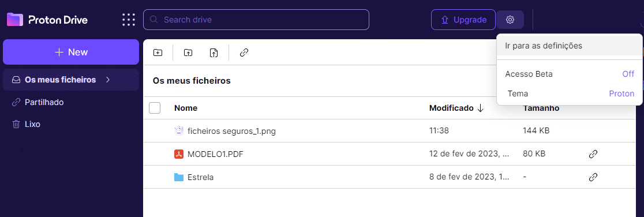Click the new folder toolbar icon
This screenshot has height=217, width=644.
158,53
